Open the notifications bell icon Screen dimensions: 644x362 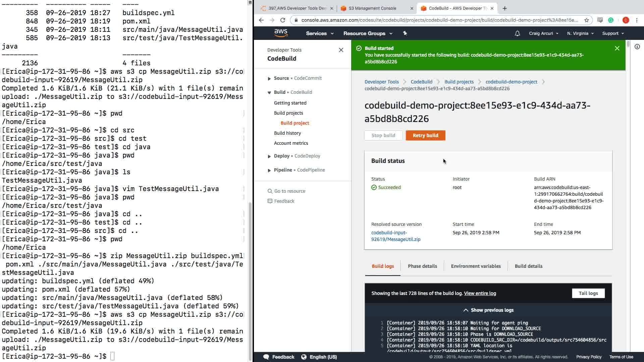click(x=517, y=34)
